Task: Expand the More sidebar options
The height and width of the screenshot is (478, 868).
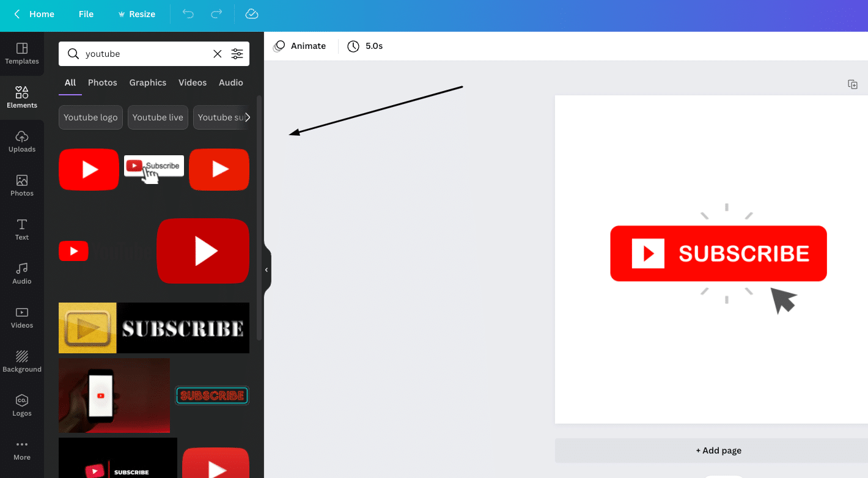Action: point(22,449)
